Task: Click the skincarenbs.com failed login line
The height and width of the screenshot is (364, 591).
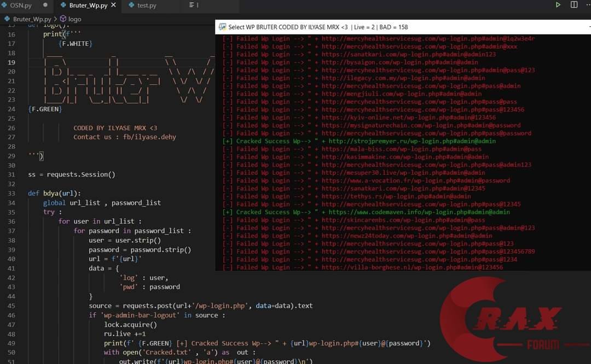Action: click(x=354, y=220)
